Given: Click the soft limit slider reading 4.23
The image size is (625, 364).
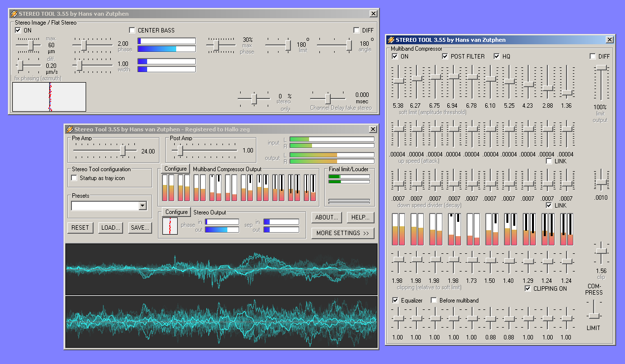Looking at the screenshot, I should [x=529, y=82].
